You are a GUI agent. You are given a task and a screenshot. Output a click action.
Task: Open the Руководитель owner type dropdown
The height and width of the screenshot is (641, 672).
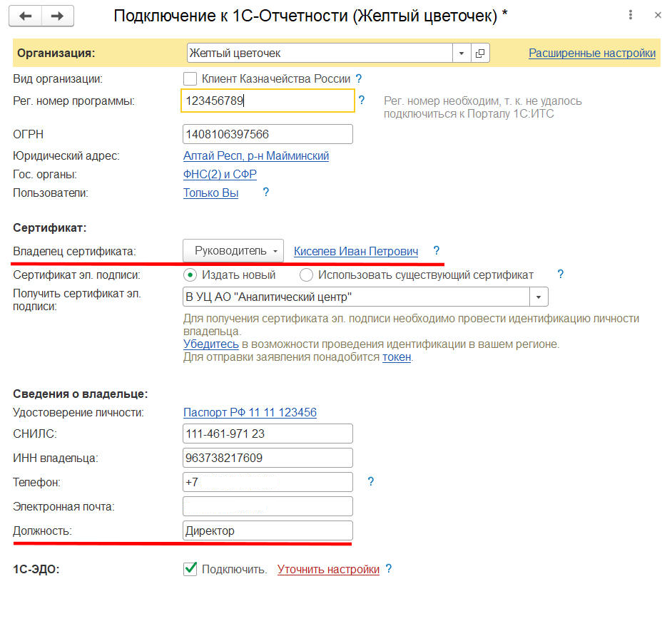[233, 251]
